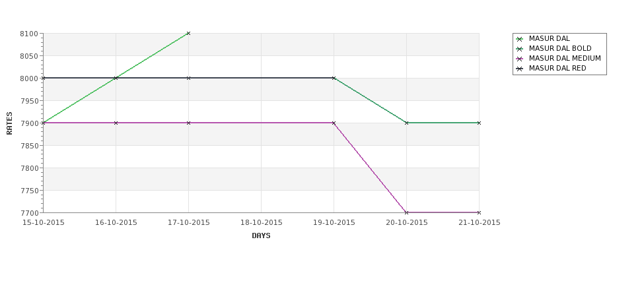
Task: Select the MASUR DAL BOLD legend label
Action: pos(560,48)
